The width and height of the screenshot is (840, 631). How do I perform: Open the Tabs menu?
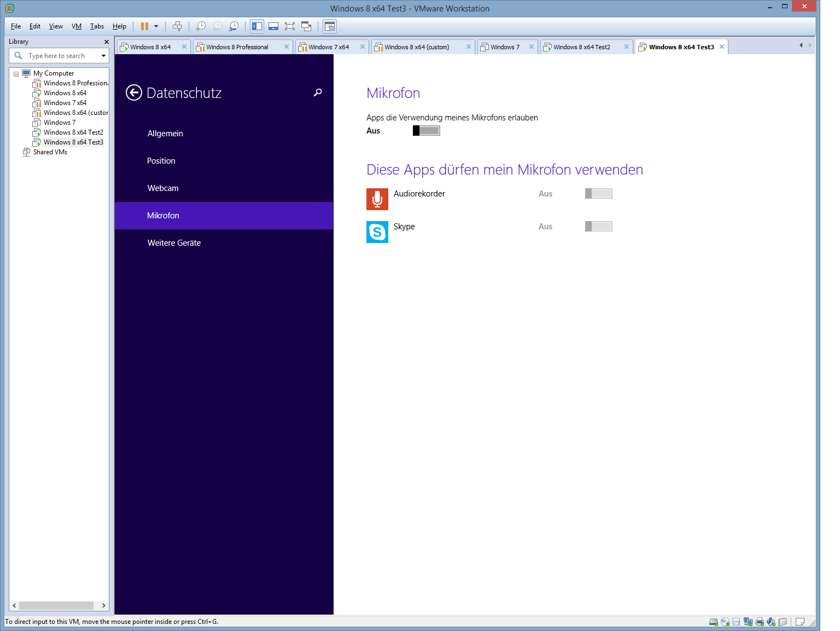[97, 26]
